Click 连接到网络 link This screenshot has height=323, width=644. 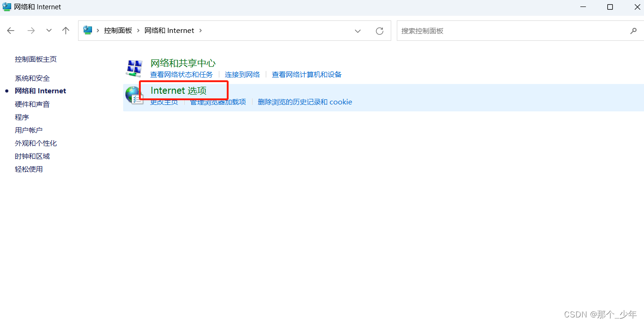coord(243,75)
